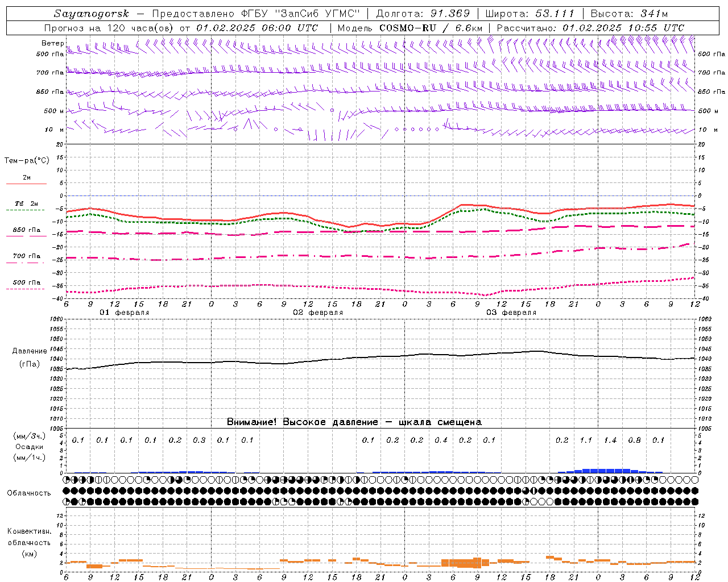Click the high pressure warning Внимание! text
The width and height of the screenshot is (728, 582).
354,422
